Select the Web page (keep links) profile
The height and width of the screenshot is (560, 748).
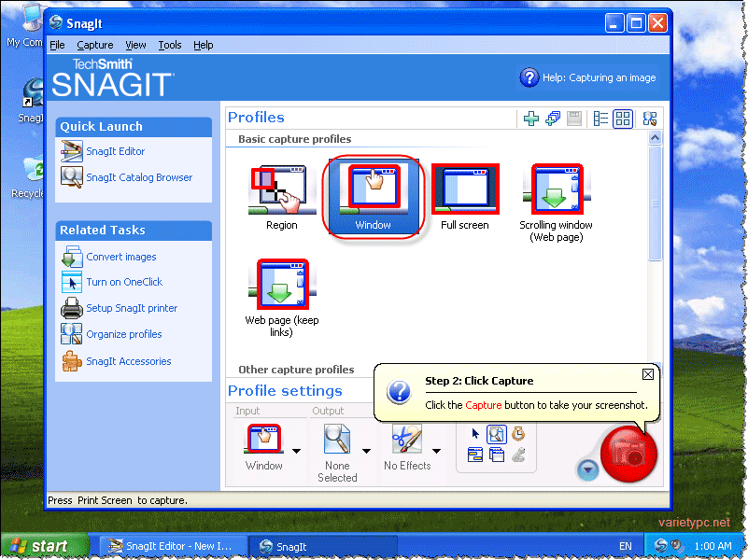point(281,299)
